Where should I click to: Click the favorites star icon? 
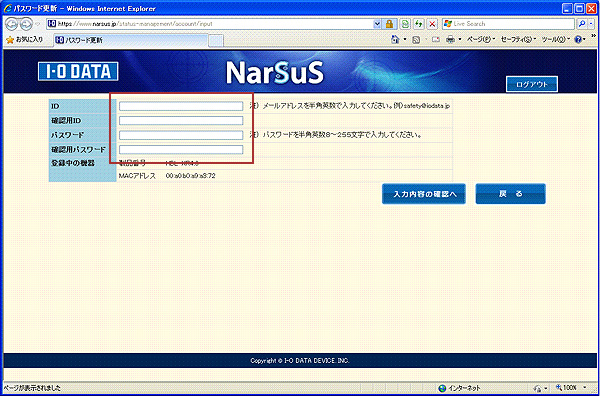click(10, 39)
